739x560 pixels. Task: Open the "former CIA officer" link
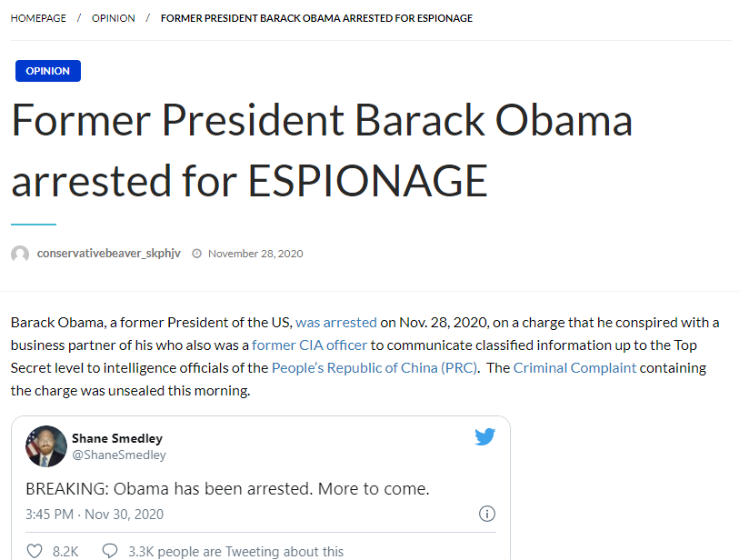tap(309, 345)
